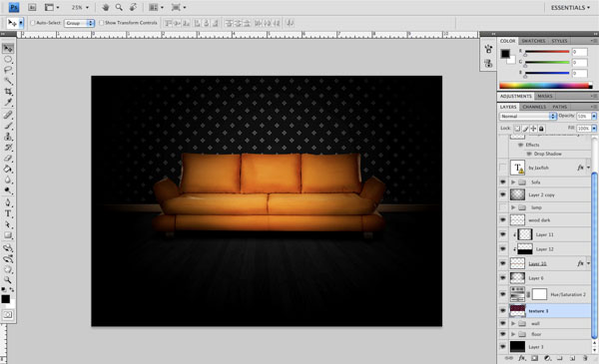Hide the texture 3 layer
This screenshot has width=599, height=364.
tap(503, 311)
